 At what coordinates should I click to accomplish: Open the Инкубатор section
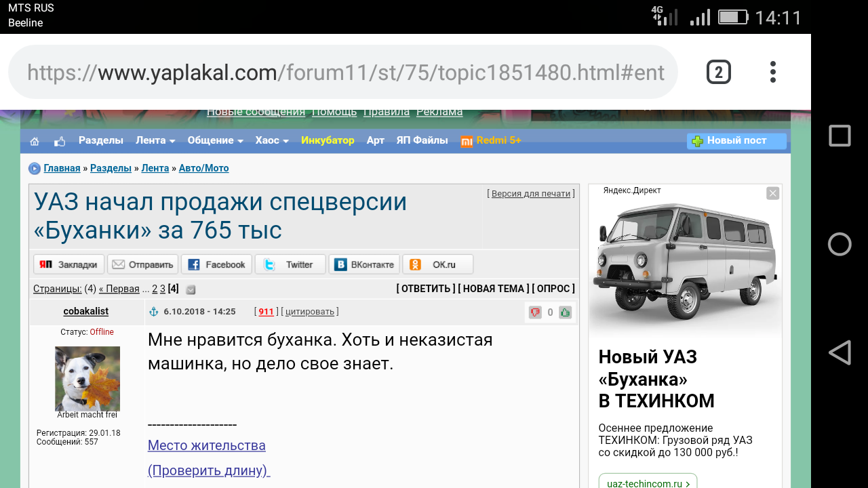click(328, 140)
